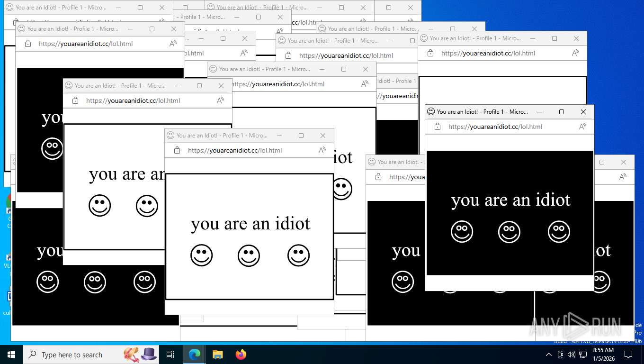
Task: Open Task View on the taskbar
Action: 170,355
